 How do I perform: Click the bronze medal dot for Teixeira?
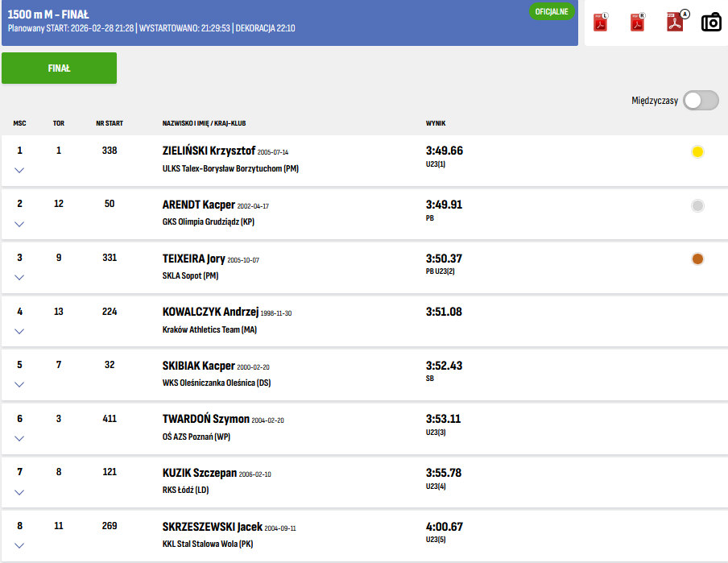click(x=697, y=259)
